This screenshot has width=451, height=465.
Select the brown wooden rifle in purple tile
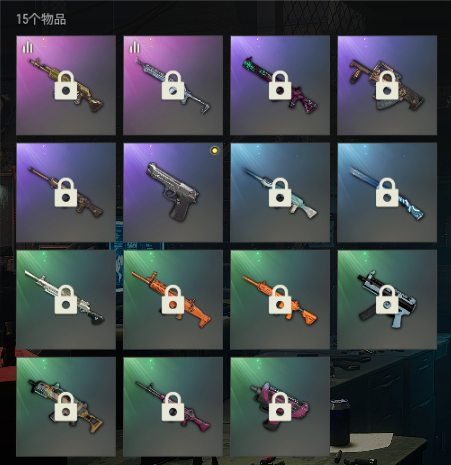(66, 192)
